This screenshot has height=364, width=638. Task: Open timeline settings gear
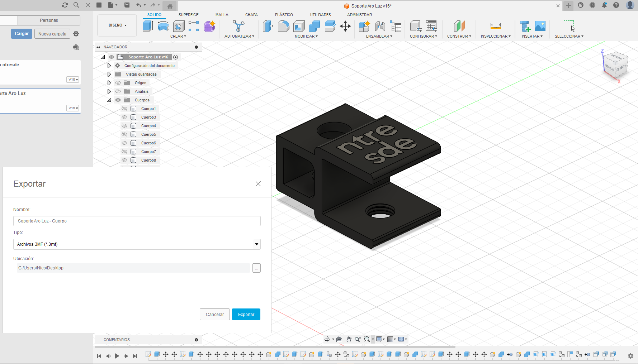(x=630, y=356)
